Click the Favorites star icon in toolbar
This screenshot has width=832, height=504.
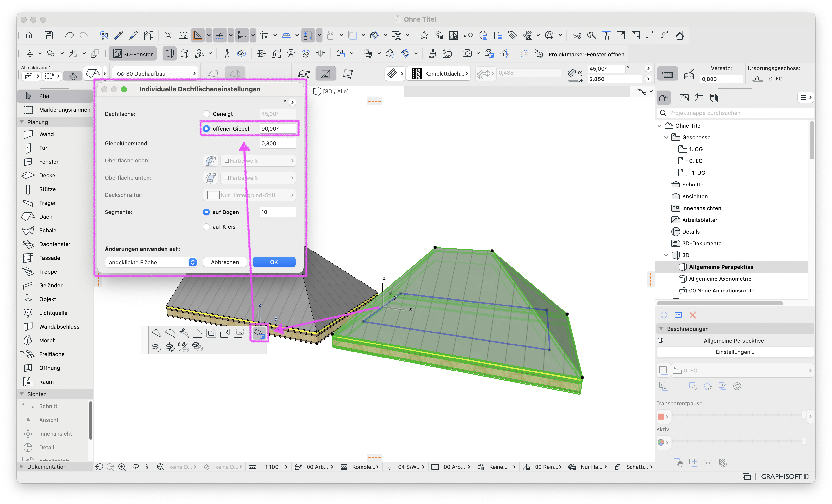pos(424,35)
